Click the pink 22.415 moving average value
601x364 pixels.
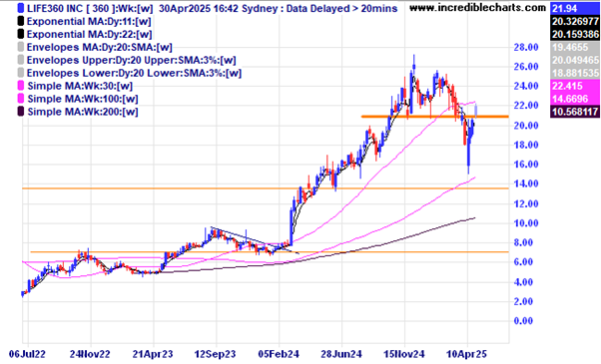click(x=575, y=86)
